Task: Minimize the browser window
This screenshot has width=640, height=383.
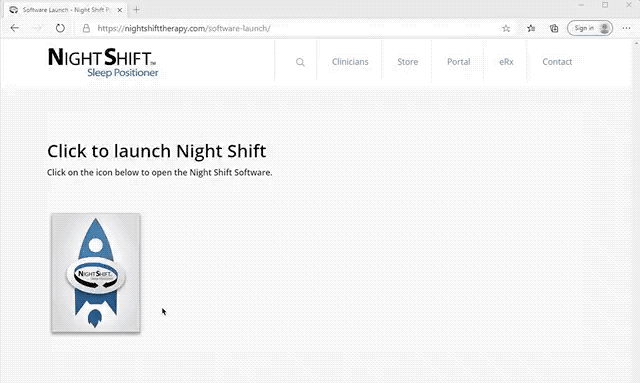Action: point(581,5)
